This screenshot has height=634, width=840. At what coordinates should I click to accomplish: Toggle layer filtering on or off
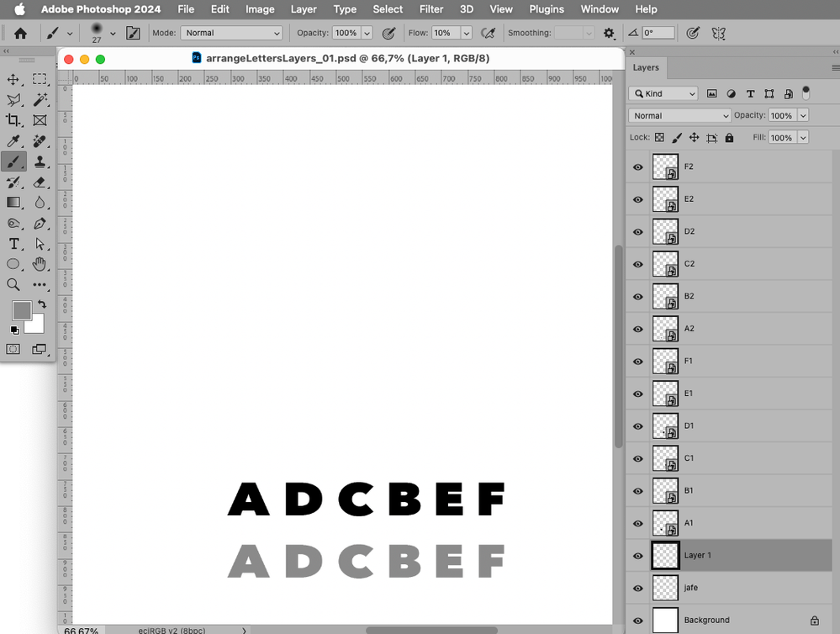coord(806,93)
